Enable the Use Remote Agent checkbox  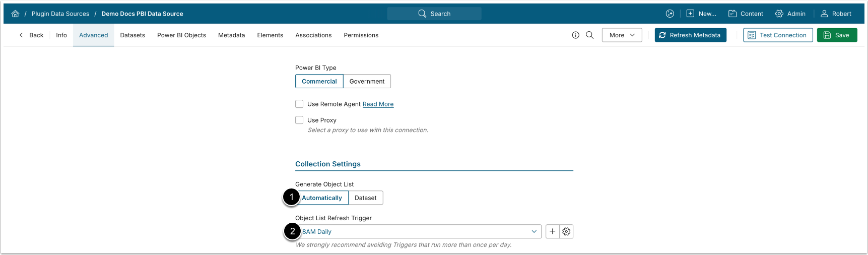click(x=299, y=104)
